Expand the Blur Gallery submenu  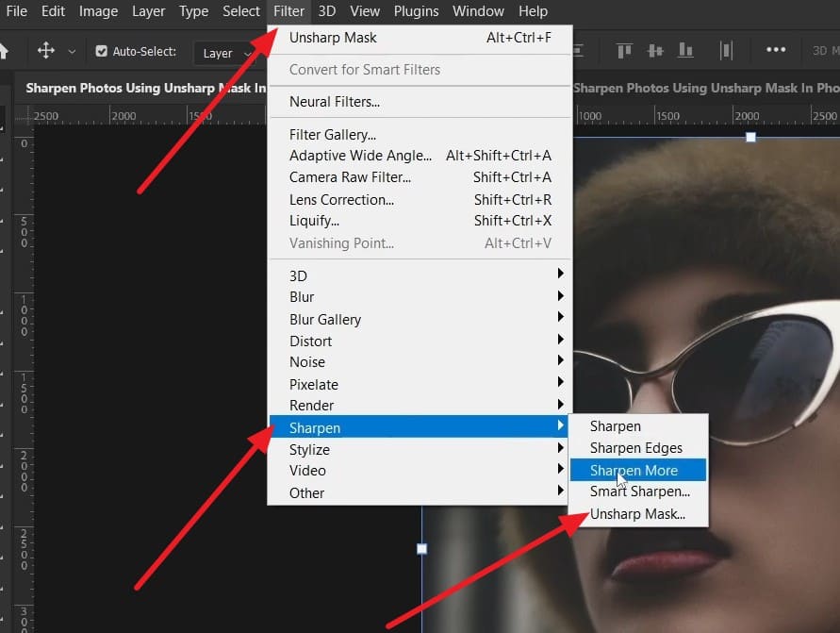(x=420, y=320)
